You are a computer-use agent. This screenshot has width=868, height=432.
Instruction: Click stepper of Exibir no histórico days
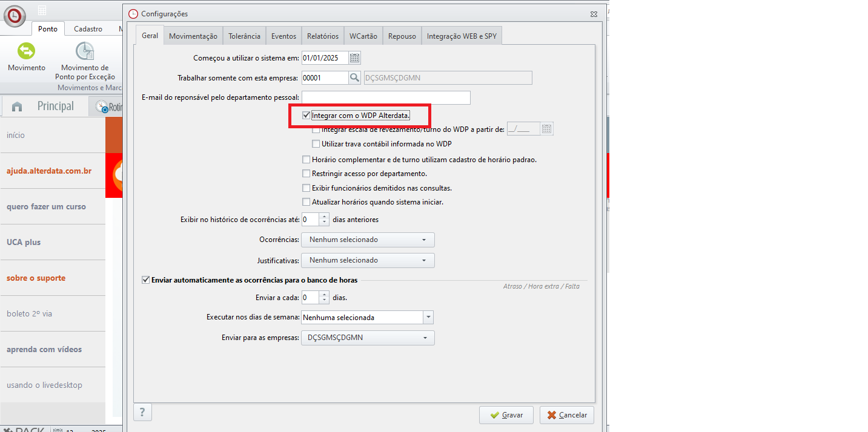pos(324,219)
